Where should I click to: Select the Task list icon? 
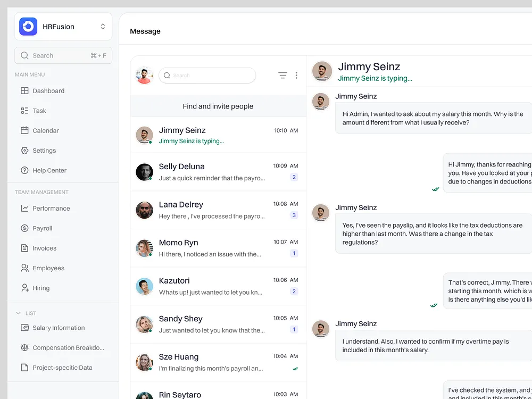24,111
